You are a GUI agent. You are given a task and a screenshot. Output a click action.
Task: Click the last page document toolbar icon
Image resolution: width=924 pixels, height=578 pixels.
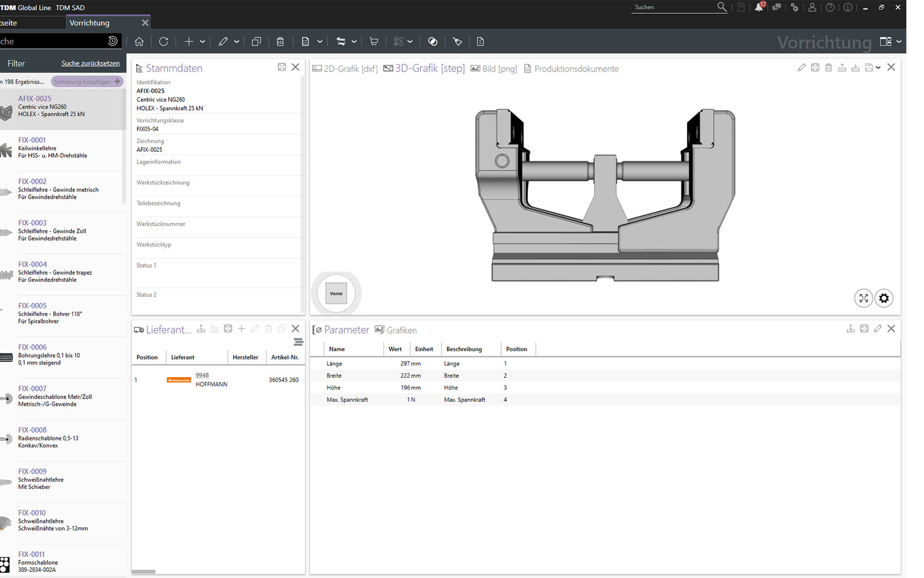coord(480,41)
